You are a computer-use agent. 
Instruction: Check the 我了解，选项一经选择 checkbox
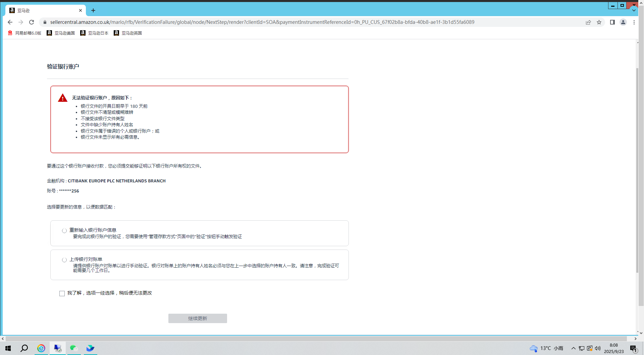pos(62,294)
